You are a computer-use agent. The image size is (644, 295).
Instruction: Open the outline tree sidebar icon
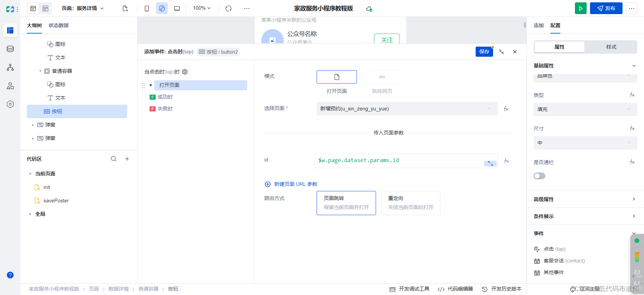click(x=10, y=31)
